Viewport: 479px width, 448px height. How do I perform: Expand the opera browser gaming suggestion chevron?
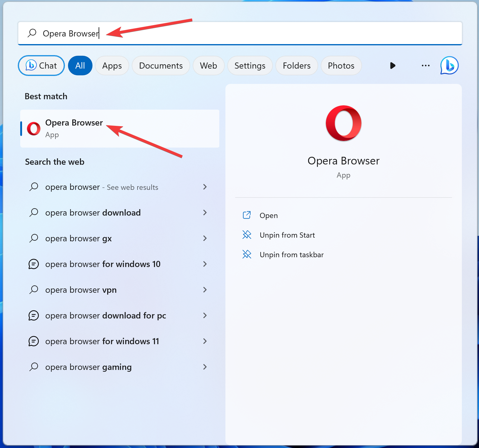click(205, 367)
